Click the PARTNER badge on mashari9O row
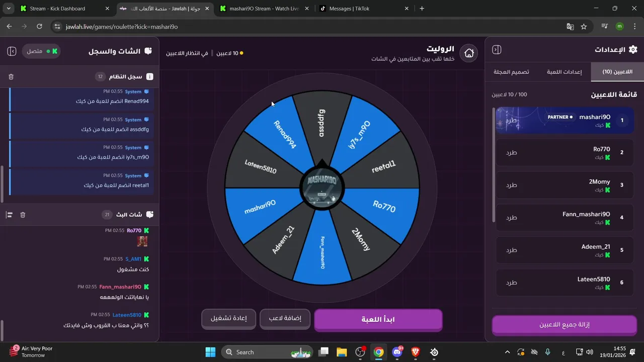644x362 pixels. coord(560,117)
